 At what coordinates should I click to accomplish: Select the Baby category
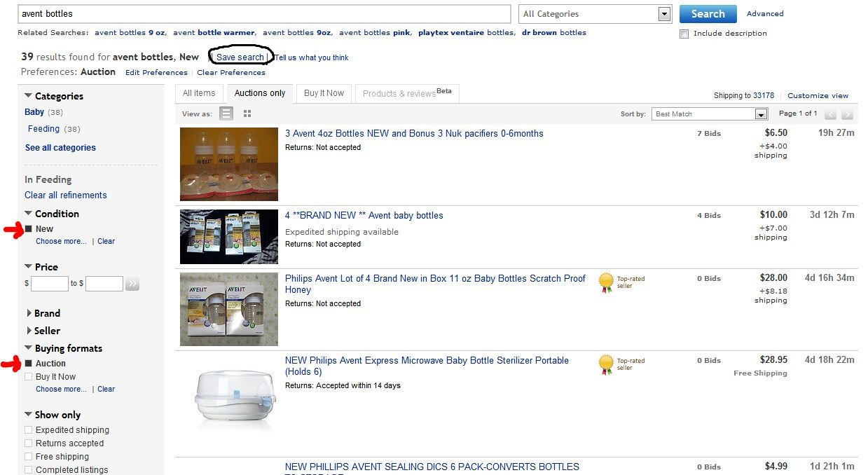coord(34,112)
